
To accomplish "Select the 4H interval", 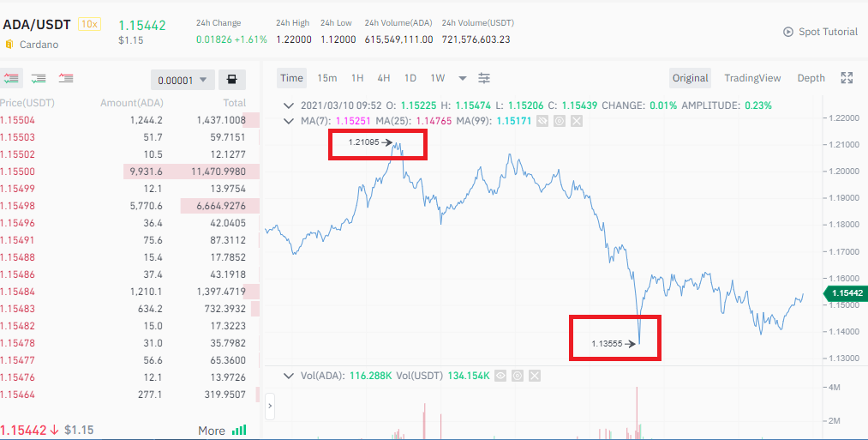I will [384, 78].
